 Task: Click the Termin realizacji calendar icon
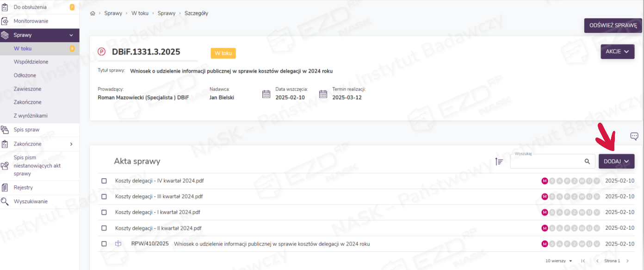click(x=323, y=94)
